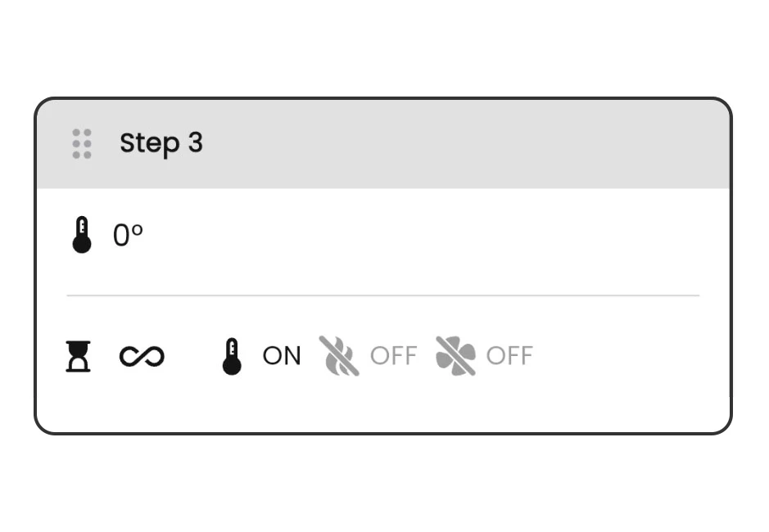Click the blank space beneath the hourglass icon
Screen dimensions: 769x532
click(x=79, y=399)
